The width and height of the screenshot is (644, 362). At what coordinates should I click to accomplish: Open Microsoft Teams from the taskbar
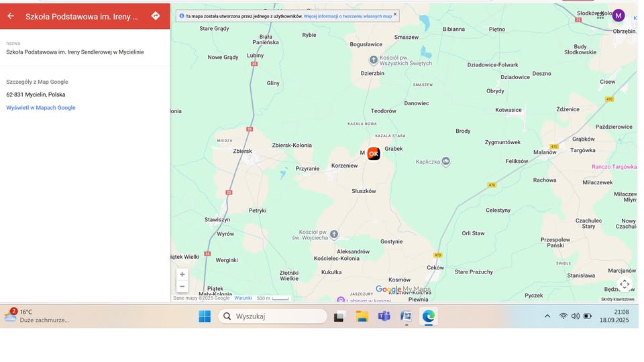pyautogui.click(x=384, y=316)
